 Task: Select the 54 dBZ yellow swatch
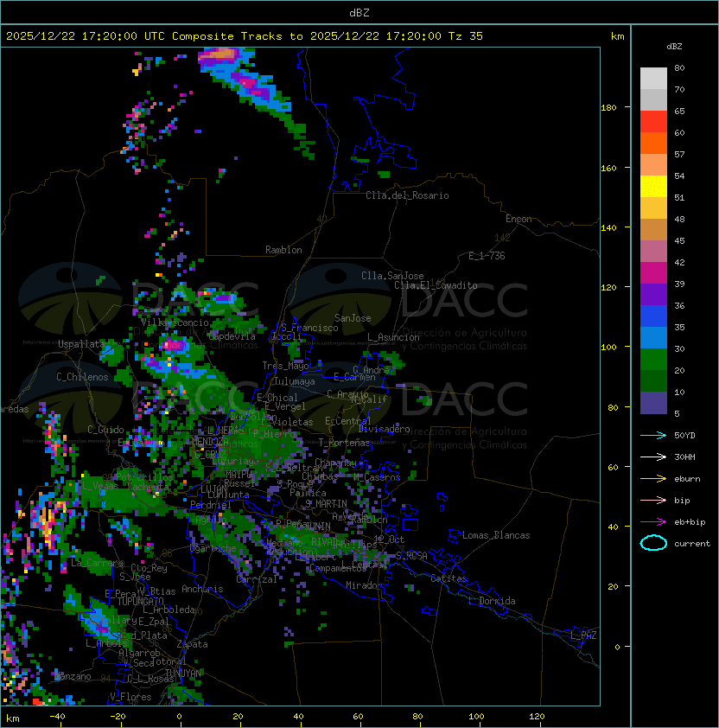(x=653, y=186)
